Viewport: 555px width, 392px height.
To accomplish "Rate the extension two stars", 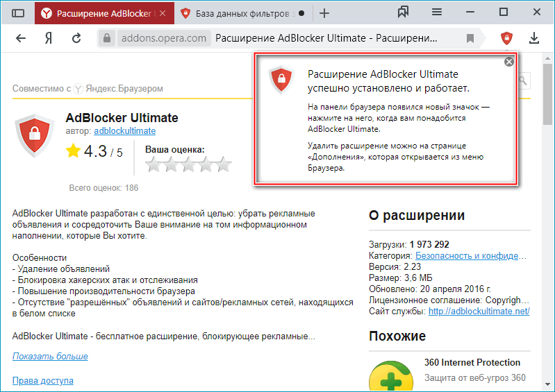I will (x=172, y=164).
